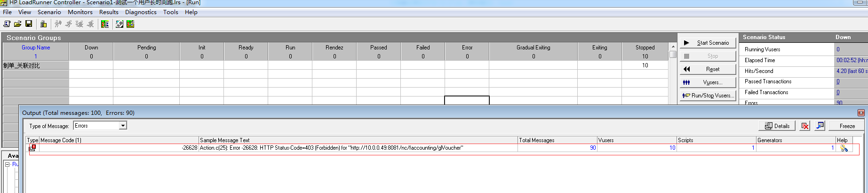Click Stopped value 10 in 制单_关联对比 row
Screen dimensions: 868x193
(x=645, y=65)
